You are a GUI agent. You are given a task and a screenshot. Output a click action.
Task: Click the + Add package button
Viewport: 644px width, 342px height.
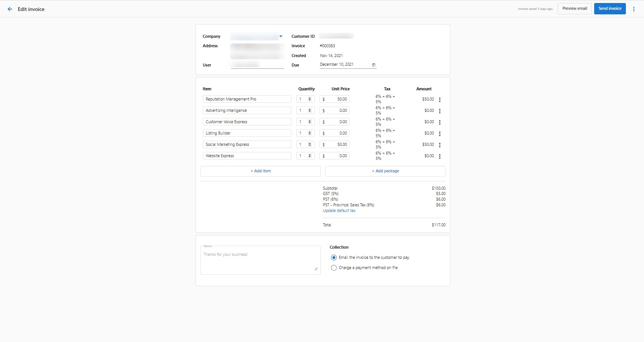tap(385, 171)
